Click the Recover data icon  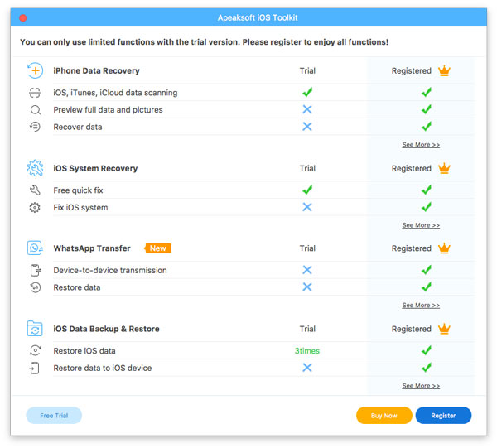point(35,127)
